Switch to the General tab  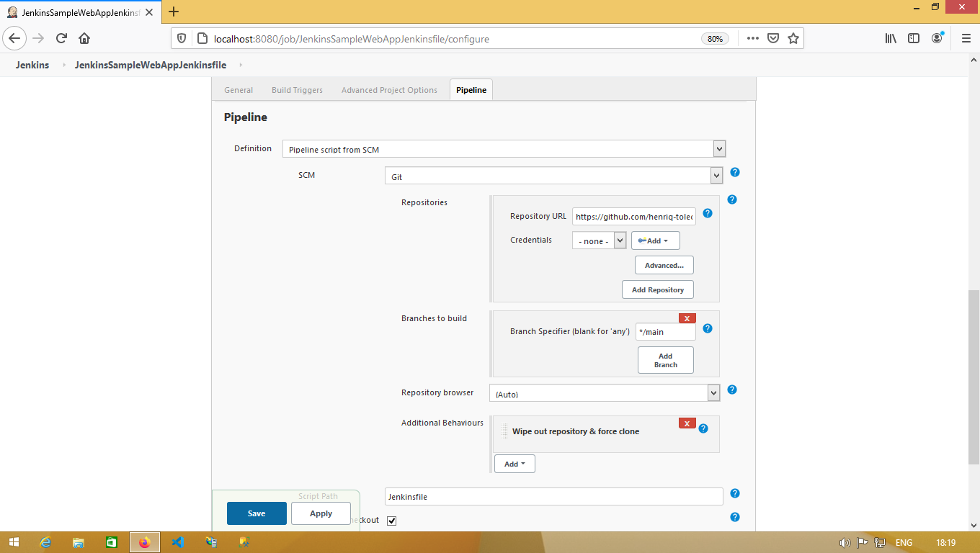[239, 90]
